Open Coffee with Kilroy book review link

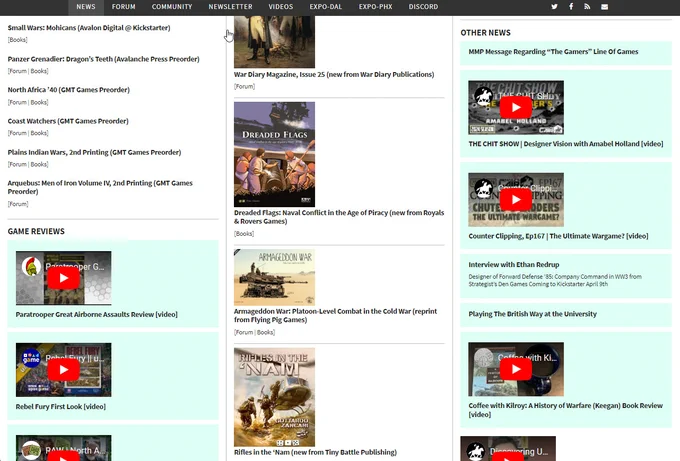(566, 410)
